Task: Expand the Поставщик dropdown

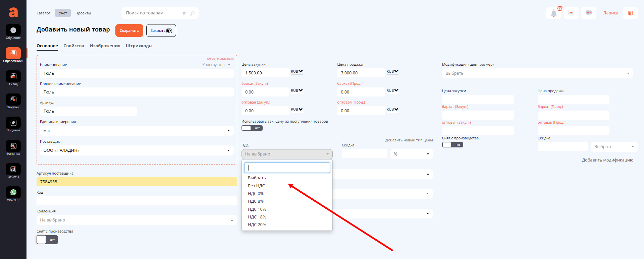Action: (137, 150)
